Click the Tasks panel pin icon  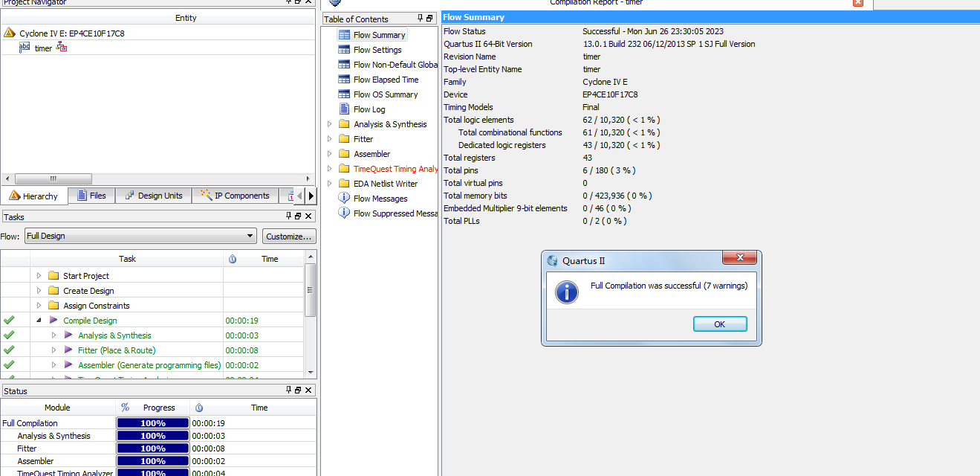289,216
